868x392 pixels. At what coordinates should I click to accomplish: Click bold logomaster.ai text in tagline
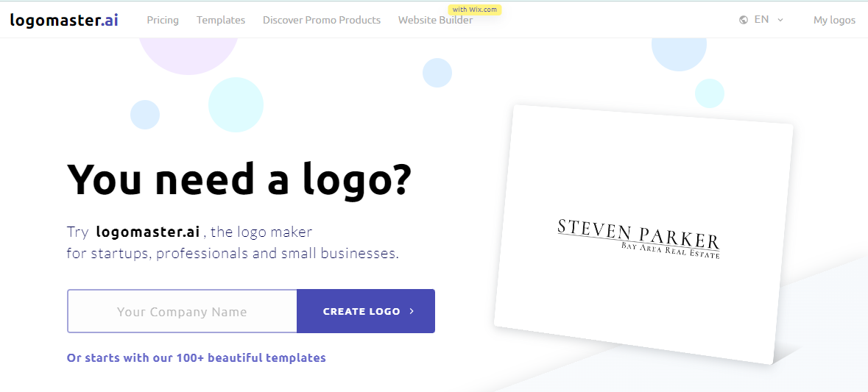[148, 232]
